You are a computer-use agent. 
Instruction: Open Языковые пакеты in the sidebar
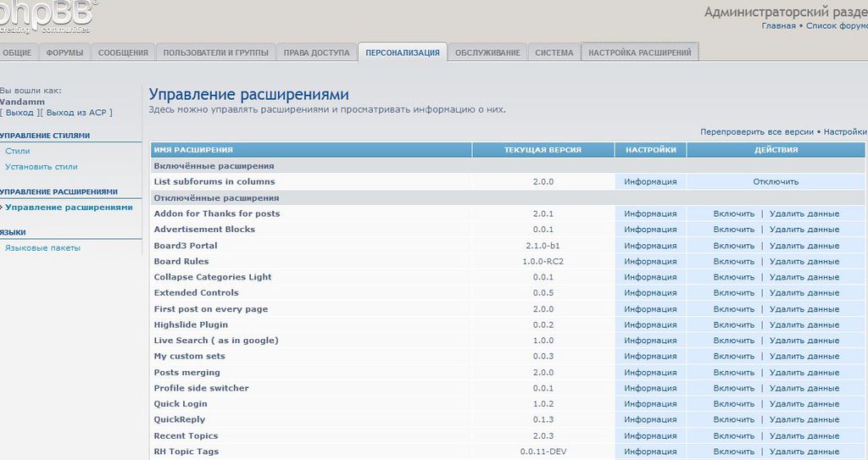(x=42, y=248)
